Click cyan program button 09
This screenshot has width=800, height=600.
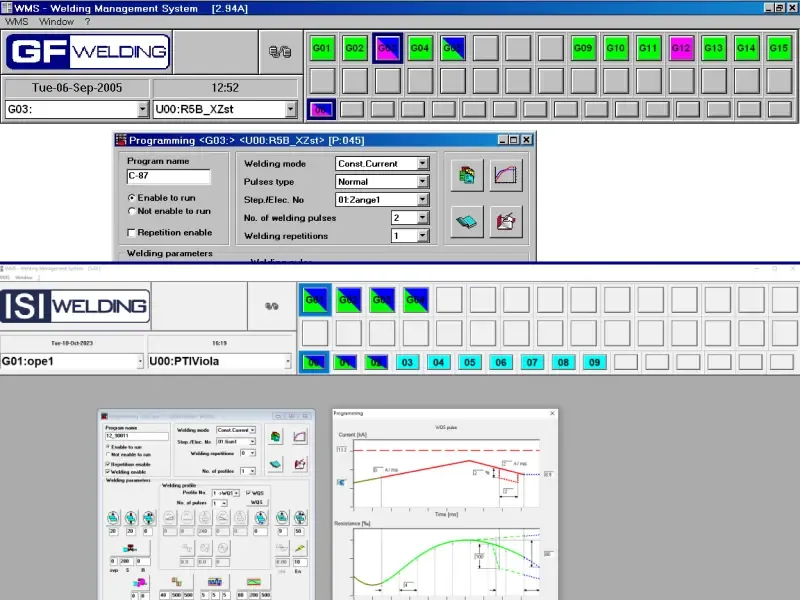point(594,362)
